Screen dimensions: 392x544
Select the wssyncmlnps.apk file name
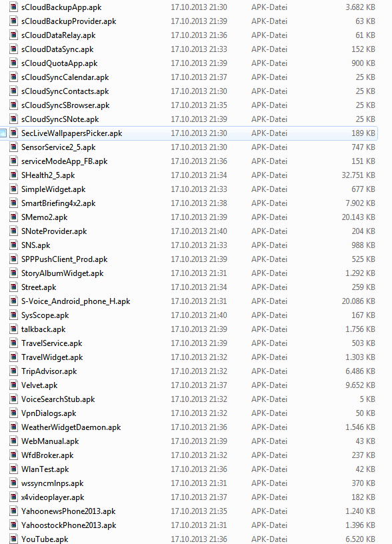click(53, 483)
